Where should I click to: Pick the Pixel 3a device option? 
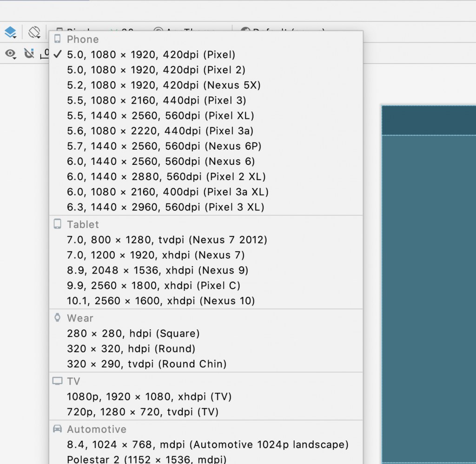coord(206,131)
